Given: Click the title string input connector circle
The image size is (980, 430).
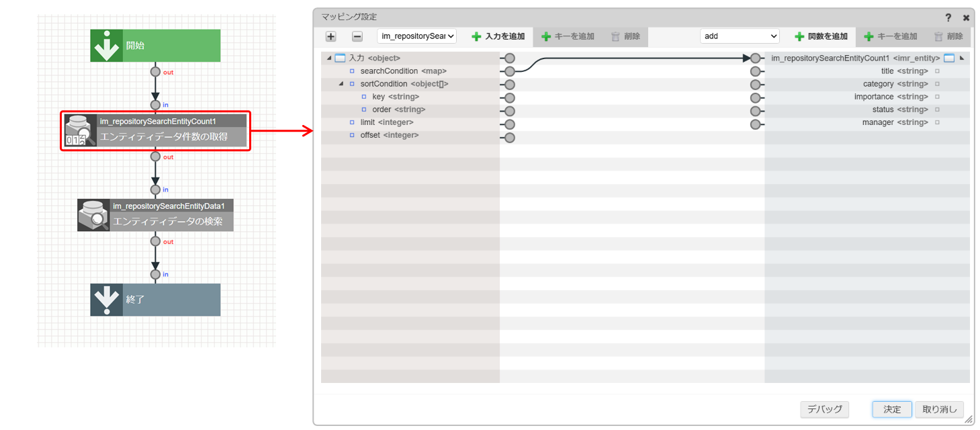Looking at the screenshot, I should coord(756,71).
